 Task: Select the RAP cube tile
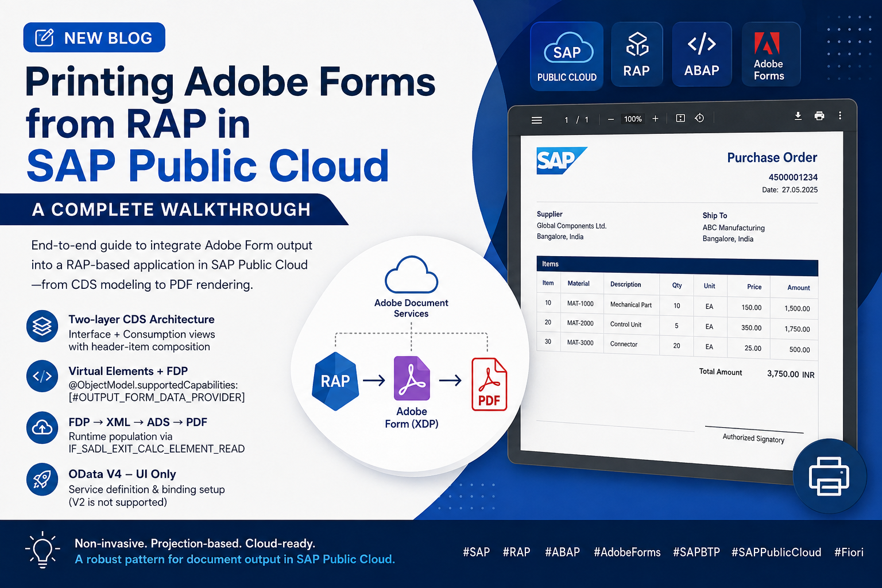click(637, 55)
